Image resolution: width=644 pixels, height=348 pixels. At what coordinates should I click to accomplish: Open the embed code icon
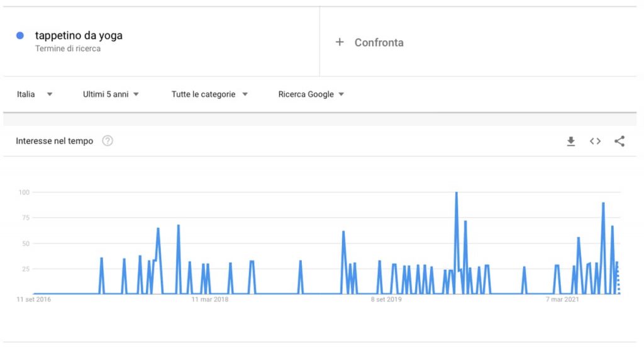(x=595, y=142)
